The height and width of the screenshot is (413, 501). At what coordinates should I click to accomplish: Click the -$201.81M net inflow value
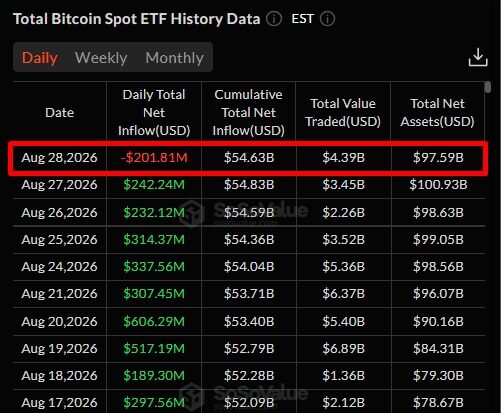154,157
